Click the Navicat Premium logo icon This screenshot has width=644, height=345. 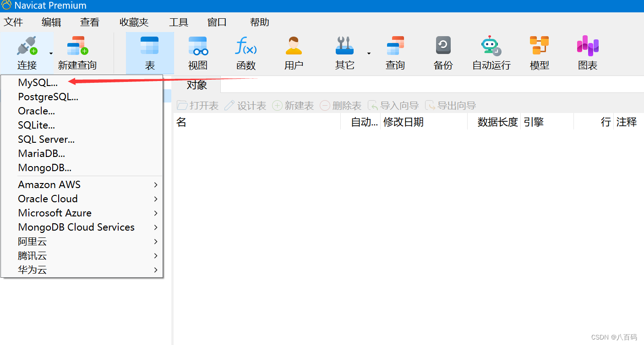pyautogui.click(x=6, y=5)
